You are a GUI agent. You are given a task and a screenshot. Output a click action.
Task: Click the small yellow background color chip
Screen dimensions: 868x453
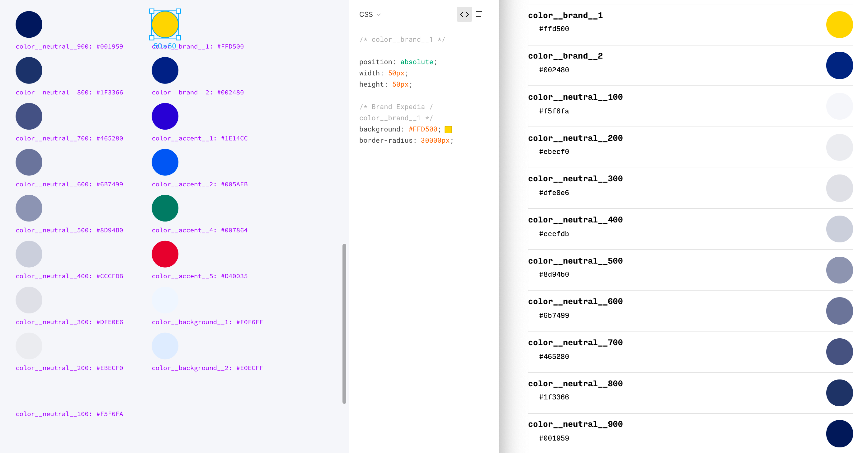448,130
